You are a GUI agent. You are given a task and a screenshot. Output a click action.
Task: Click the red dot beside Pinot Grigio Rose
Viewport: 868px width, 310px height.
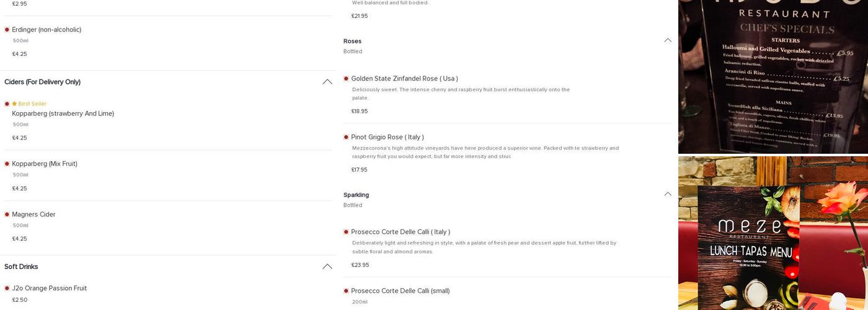point(346,137)
